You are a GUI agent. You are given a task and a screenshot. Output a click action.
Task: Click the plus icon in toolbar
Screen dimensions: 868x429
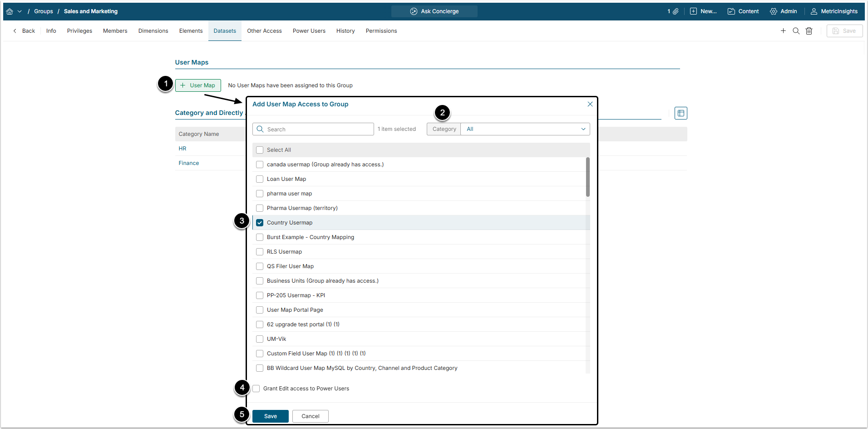tap(783, 31)
